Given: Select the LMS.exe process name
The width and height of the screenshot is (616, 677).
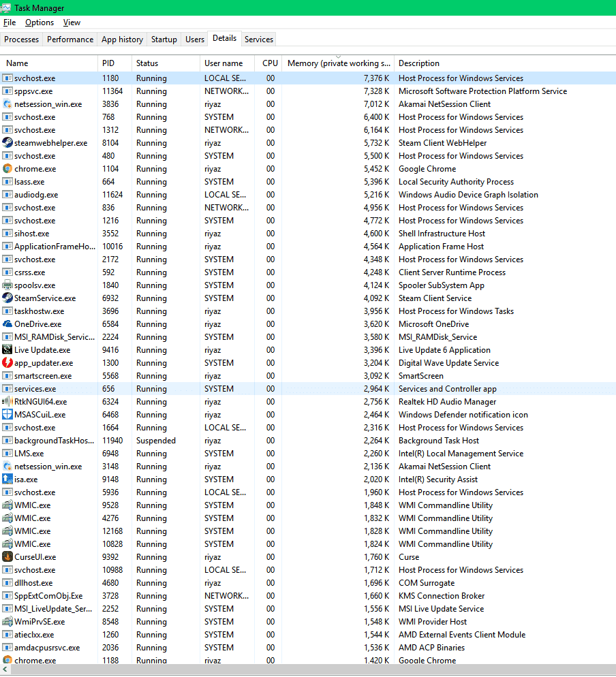Looking at the screenshot, I should coord(29,454).
